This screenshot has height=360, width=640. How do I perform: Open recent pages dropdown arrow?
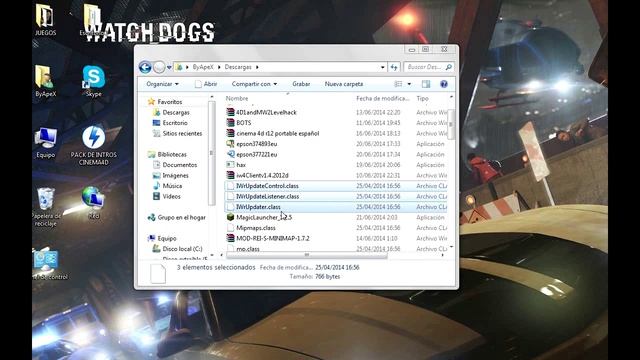click(169, 67)
